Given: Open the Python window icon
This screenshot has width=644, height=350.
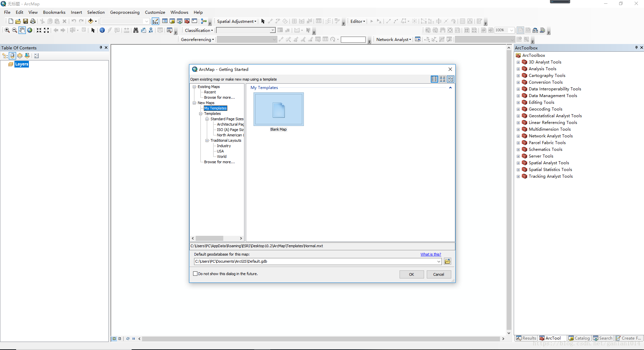Looking at the screenshot, I should click(x=194, y=21).
